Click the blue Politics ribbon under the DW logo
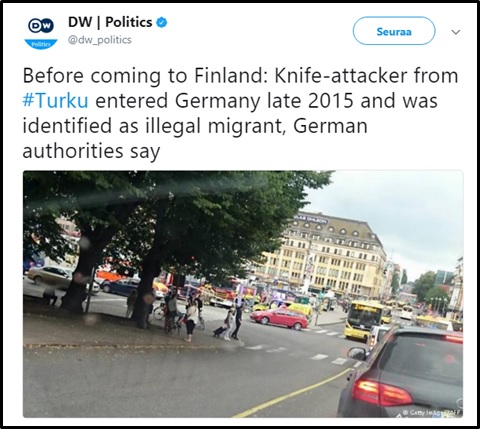This screenshot has width=480, height=429. point(41,44)
